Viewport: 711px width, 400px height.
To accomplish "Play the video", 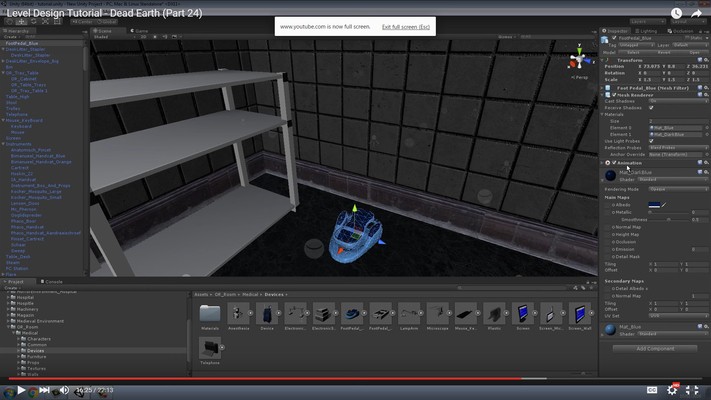I will [x=21, y=390].
